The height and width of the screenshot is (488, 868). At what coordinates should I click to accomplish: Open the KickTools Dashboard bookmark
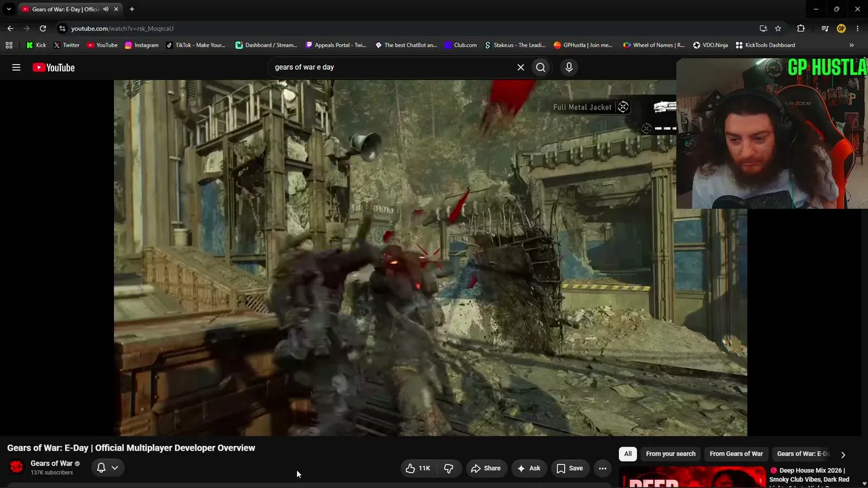pos(765,45)
